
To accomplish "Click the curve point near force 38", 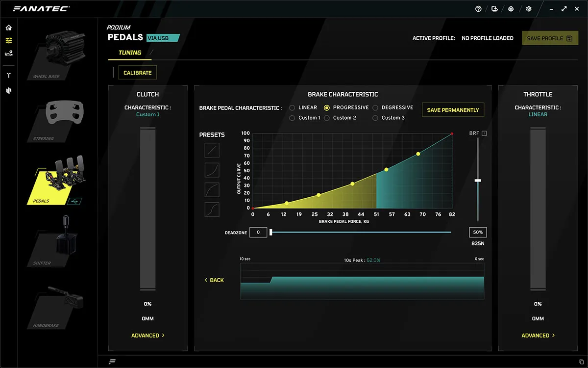I will pyautogui.click(x=352, y=184).
